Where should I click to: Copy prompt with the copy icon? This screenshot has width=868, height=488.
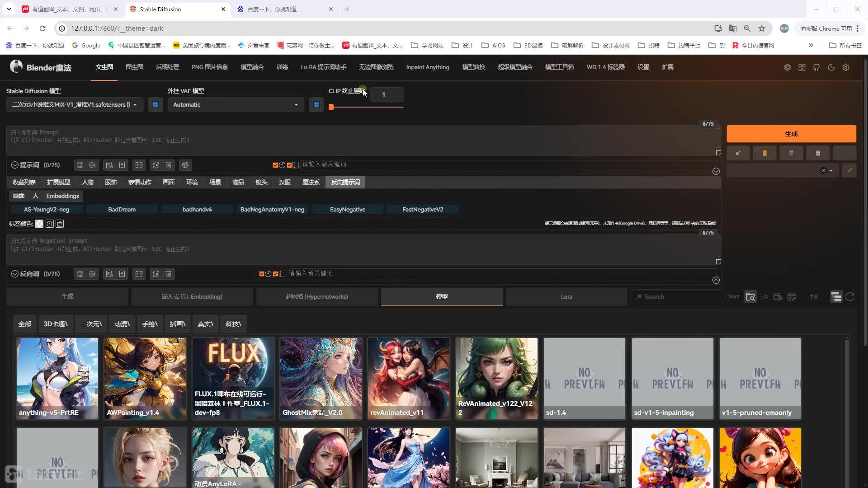(x=156, y=165)
